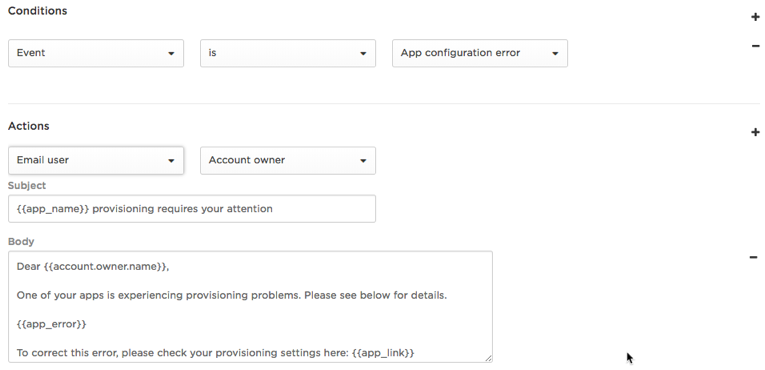Image resolution: width=765 pixels, height=370 pixels.
Task: Click into the Body text area
Action: click(250, 307)
